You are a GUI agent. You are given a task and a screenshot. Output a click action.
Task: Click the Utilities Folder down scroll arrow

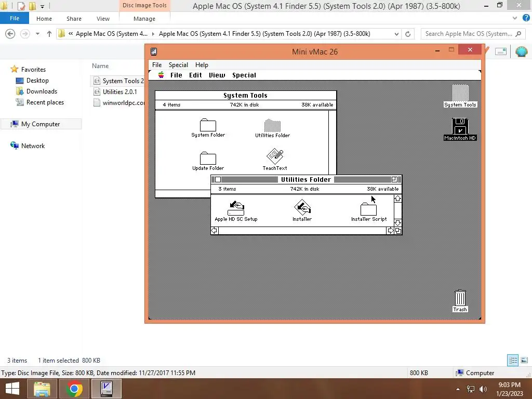point(397,222)
